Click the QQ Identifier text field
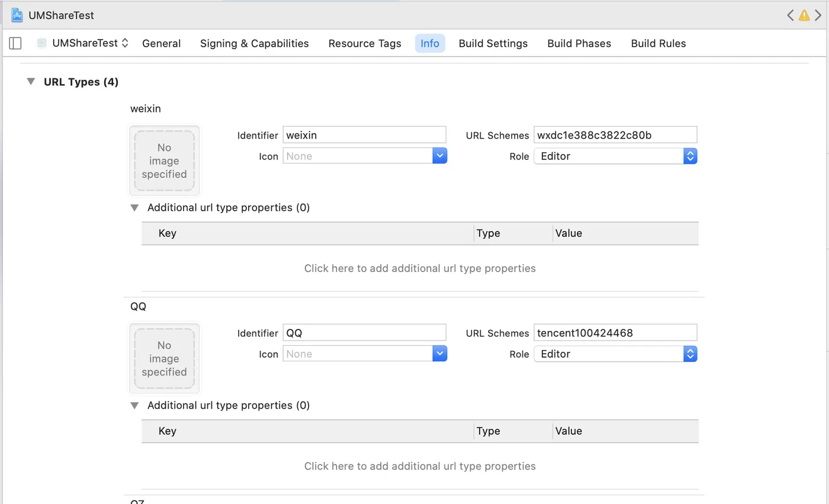Viewport: 829px width, 504px height. [x=364, y=333]
